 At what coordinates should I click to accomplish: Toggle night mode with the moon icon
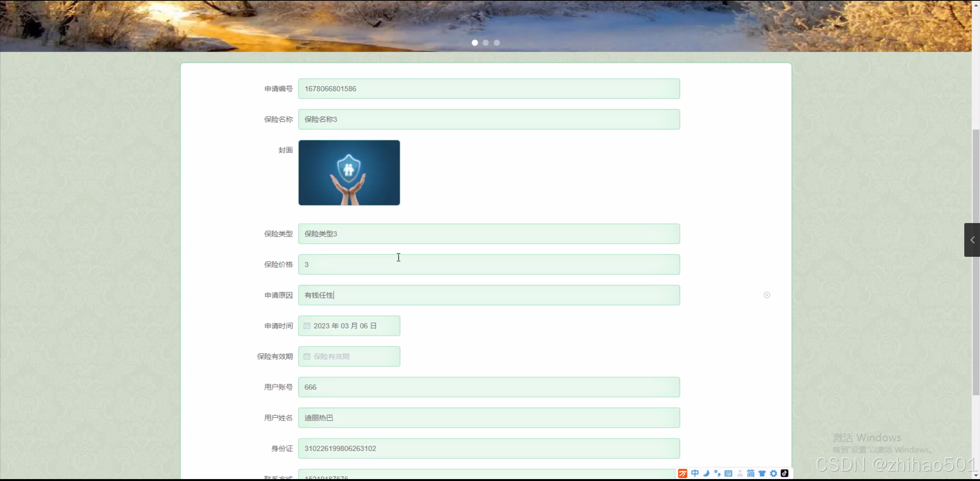pyautogui.click(x=706, y=474)
